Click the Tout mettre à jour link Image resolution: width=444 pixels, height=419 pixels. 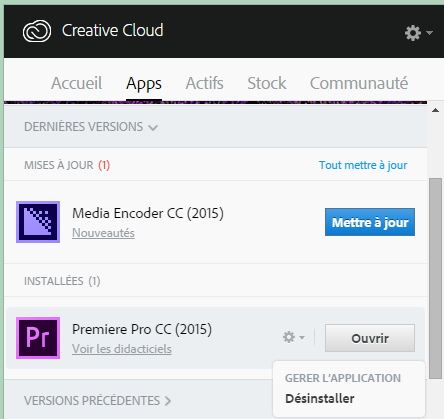click(x=363, y=165)
